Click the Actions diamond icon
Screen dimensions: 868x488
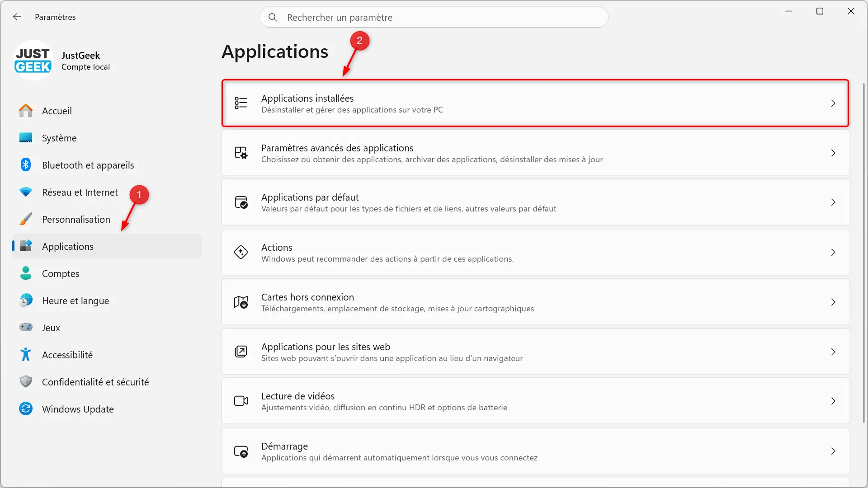[241, 252]
